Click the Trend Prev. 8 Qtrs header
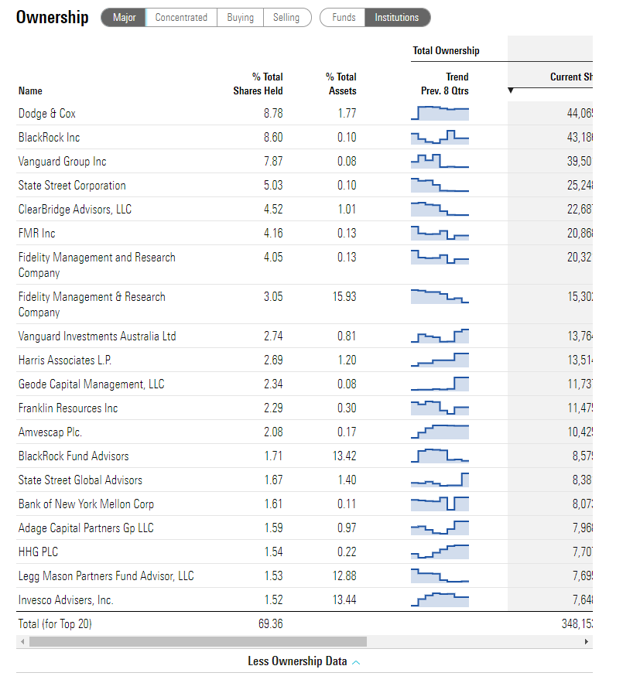This screenshot has width=640, height=683. pos(444,84)
